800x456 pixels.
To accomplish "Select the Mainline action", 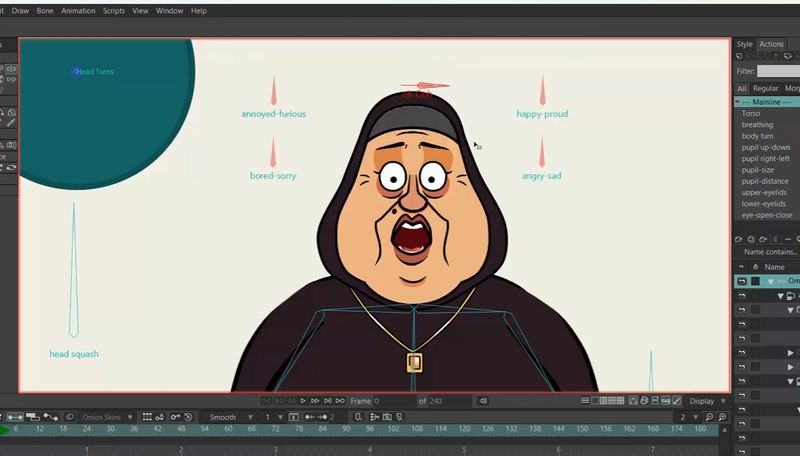I will (x=767, y=102).
